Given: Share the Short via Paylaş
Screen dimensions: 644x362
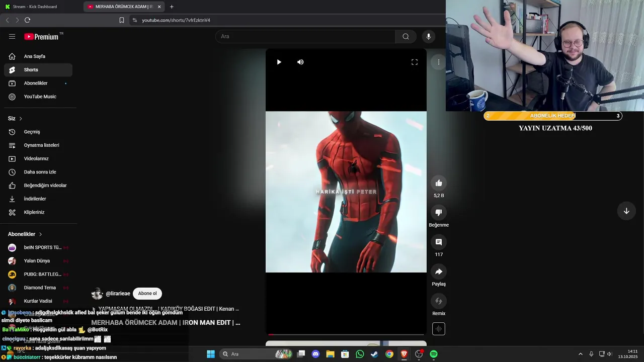Looking at the screenshot, I should point(439,271).
